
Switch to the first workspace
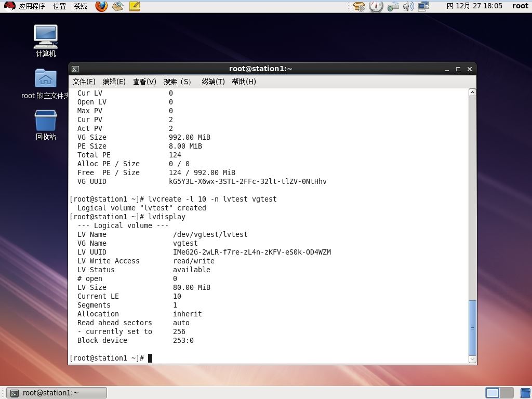click(x=493, y=393)
